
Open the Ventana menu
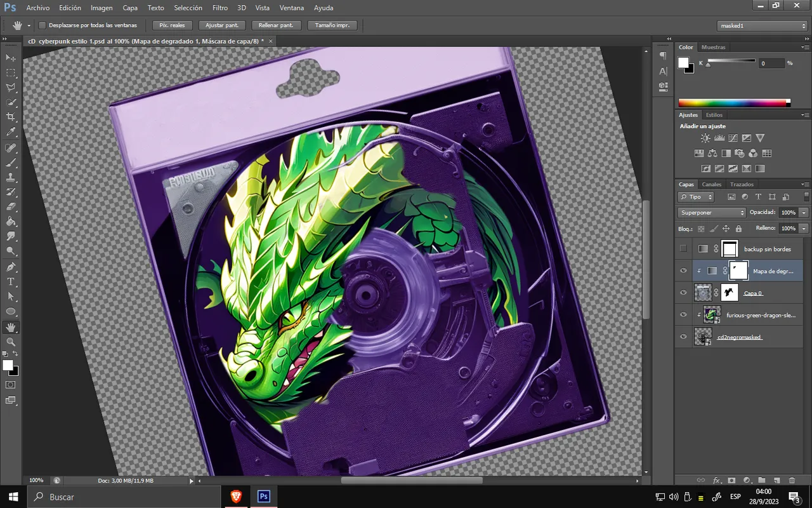[291, 8]
